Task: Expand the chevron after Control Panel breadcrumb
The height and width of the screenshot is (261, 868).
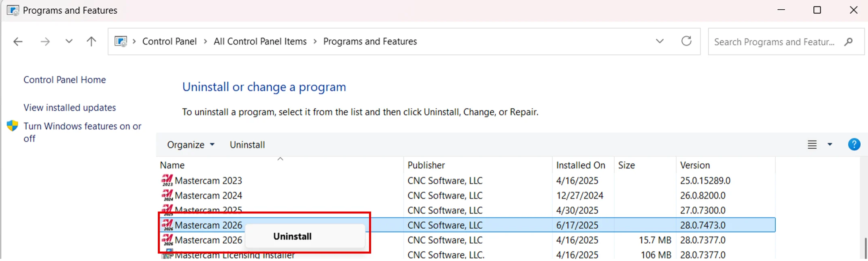Action: pyautogui.click(x=205, y=41)
